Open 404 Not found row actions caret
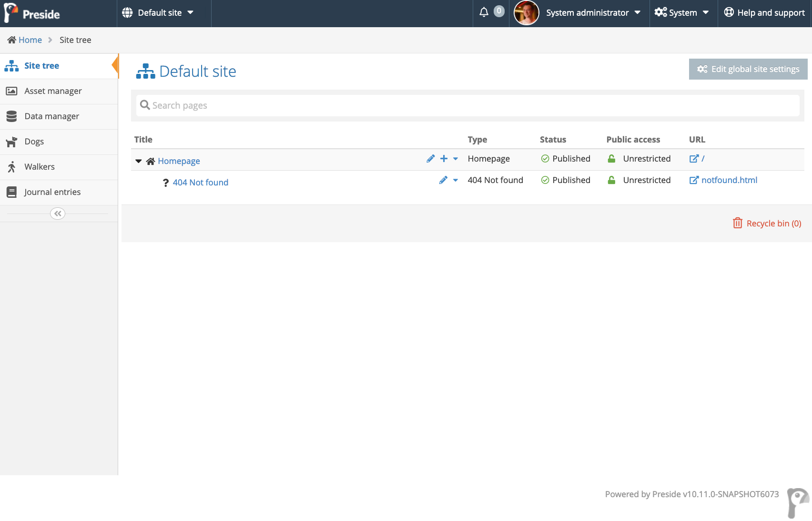 [x=456, y=180]
